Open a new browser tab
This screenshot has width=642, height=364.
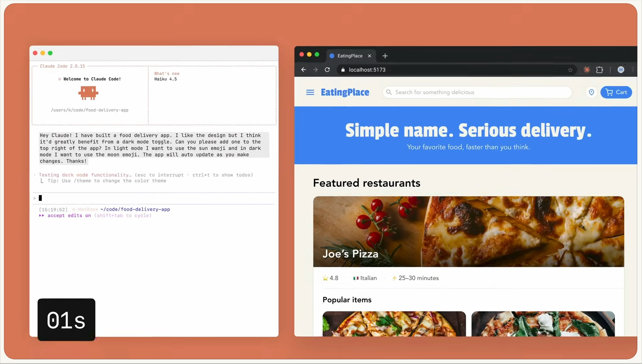point(385,56)
